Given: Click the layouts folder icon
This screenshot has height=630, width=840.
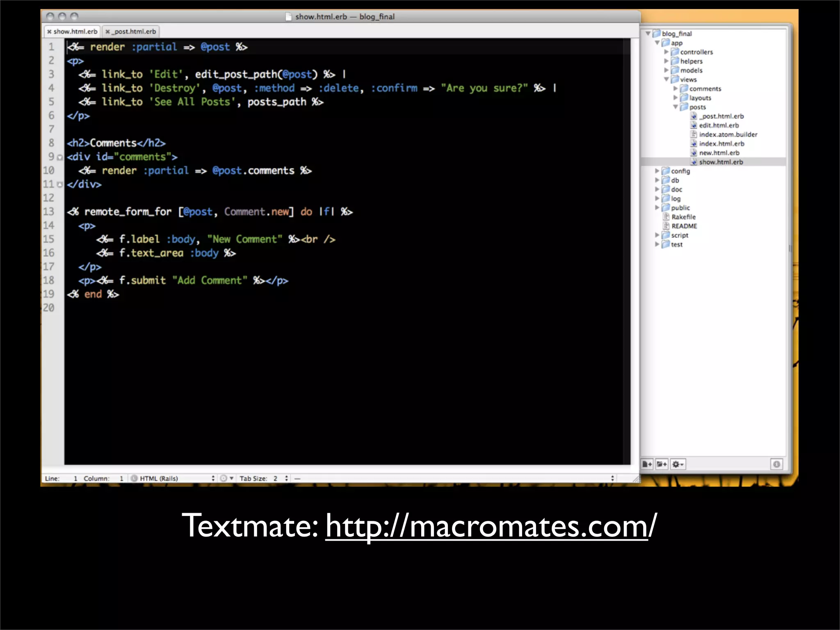Looking at the screenshot, I should (x=684, y=97).
